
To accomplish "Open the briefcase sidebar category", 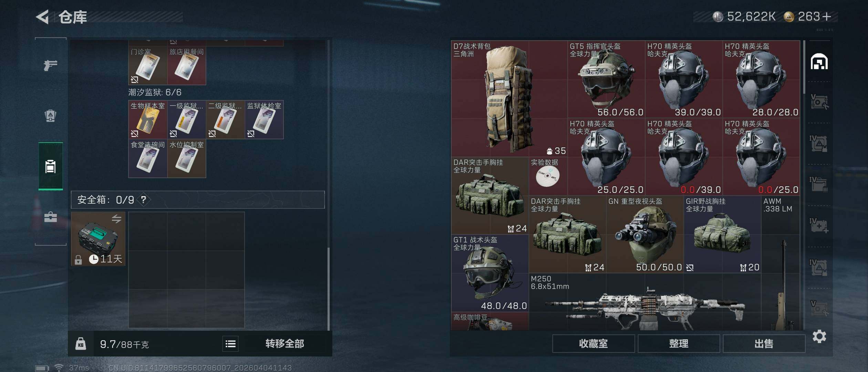I will coord(50,217).
